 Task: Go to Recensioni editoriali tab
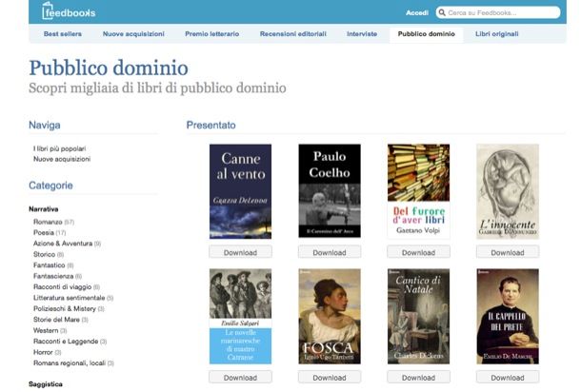[x=293, y=33]
